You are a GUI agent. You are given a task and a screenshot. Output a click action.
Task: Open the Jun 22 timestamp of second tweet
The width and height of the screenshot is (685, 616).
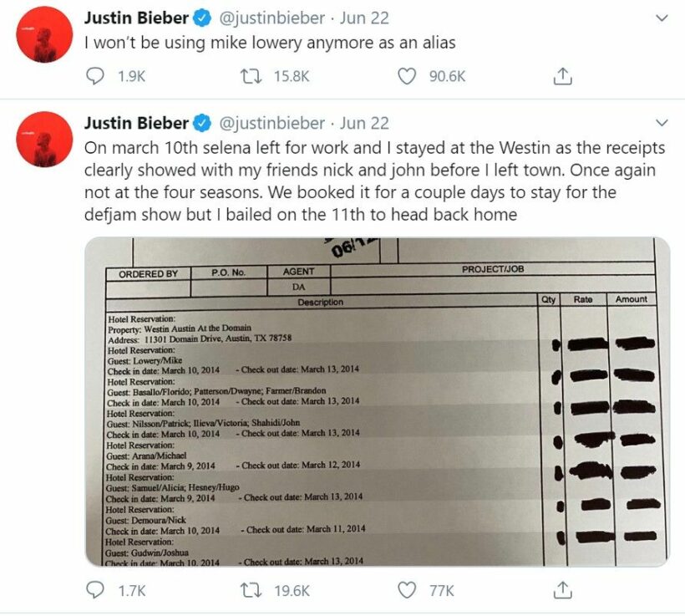click(x=365, y=123)
